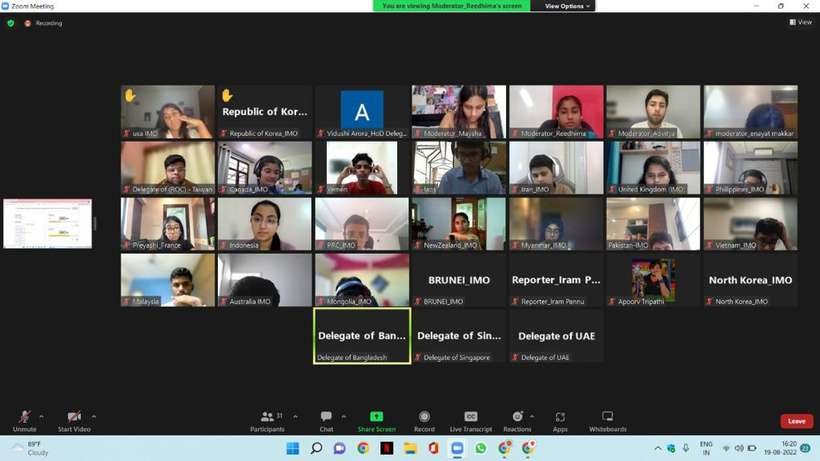
Task: Click the encryption shield icon
Action: pyautogui.click(x=10, y=23)
